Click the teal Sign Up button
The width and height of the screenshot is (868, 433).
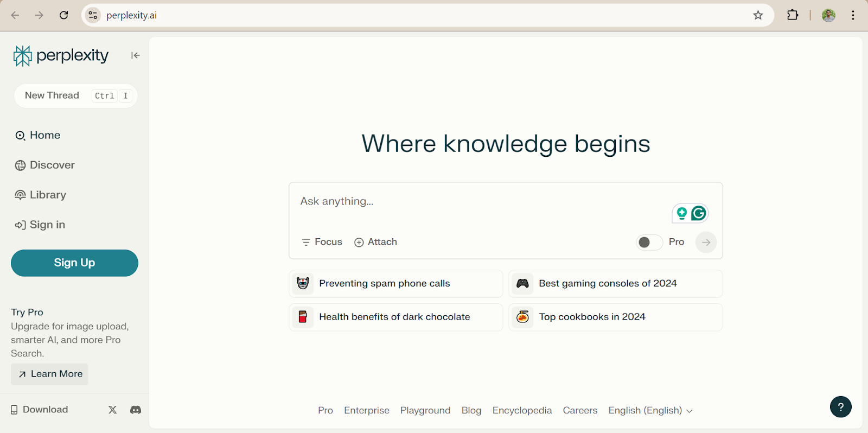74,263
